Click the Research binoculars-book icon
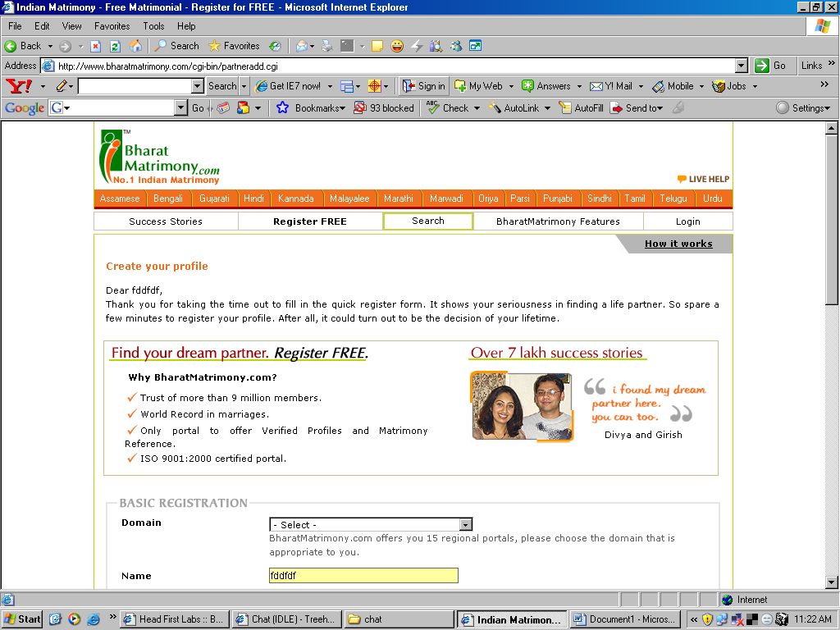Screen dimensions: 840x630 coord(436,46)
